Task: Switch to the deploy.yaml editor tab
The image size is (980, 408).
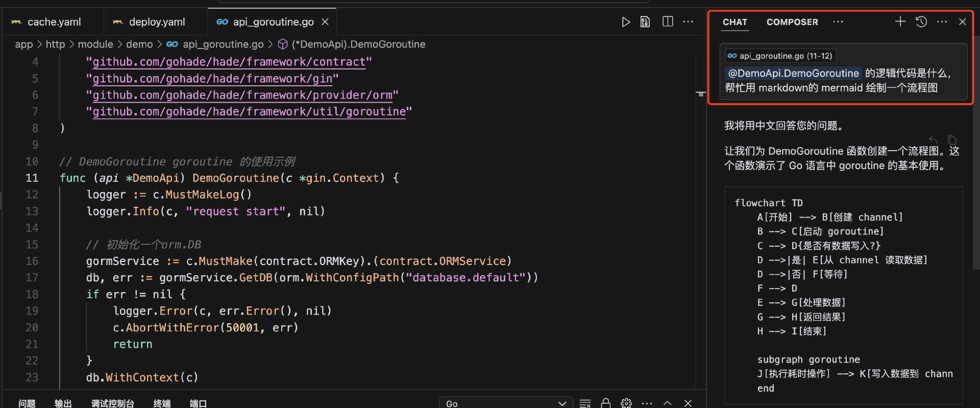Action: tap(156, 22)
